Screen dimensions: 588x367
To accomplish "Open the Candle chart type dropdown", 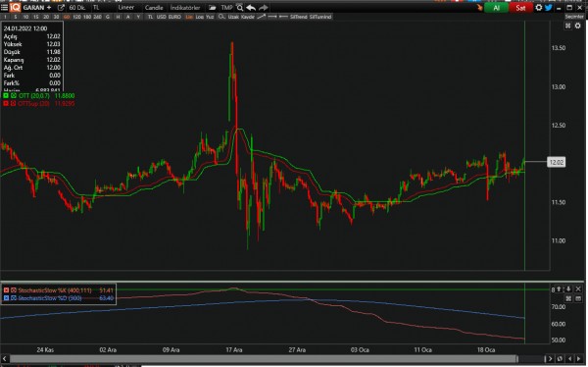I will tap(154, 8).
